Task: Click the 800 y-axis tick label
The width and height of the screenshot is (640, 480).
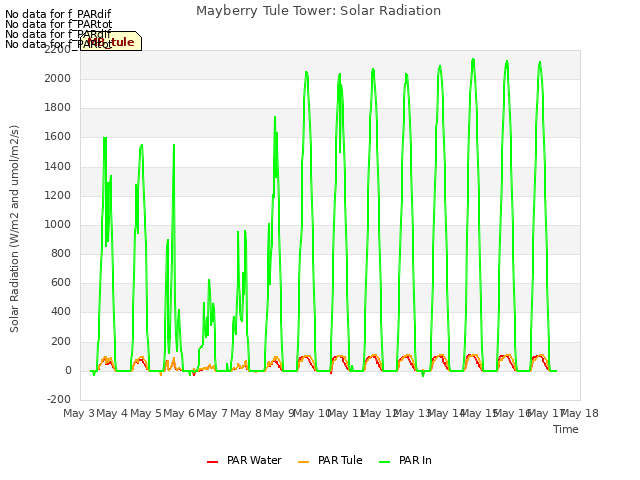Action: click(61, 253)
